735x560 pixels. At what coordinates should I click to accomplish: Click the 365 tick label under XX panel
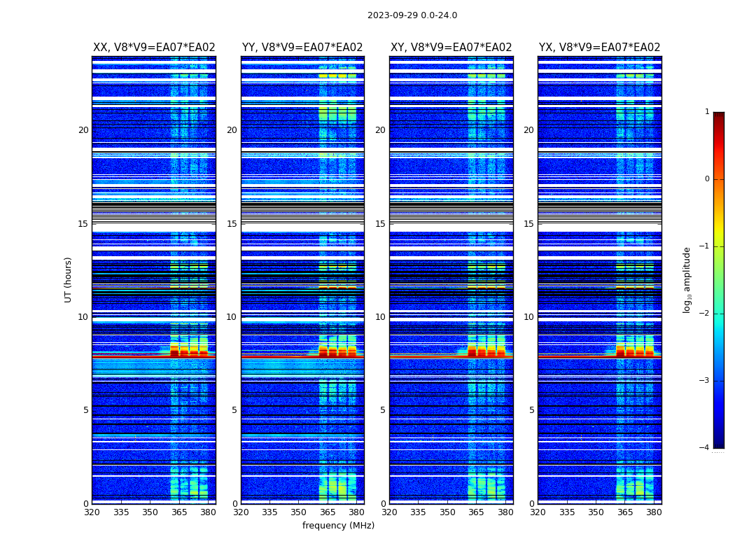(179, 512)
